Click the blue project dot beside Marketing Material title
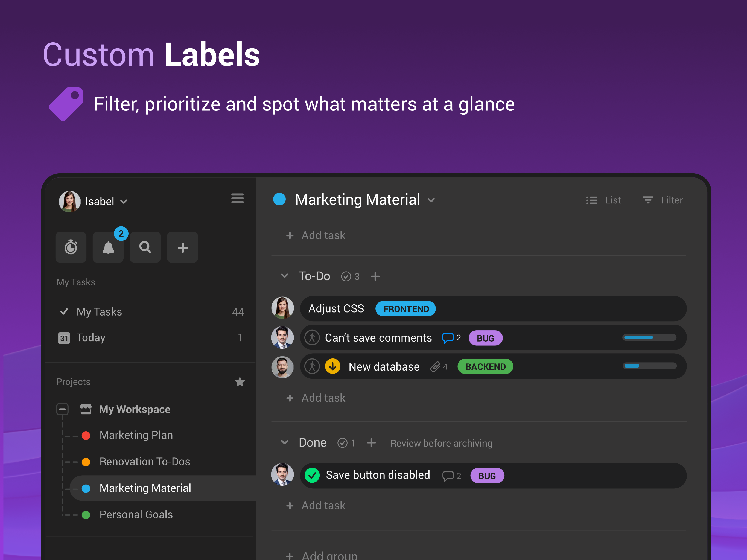Image resolution: width=747 pixels, height=560 pixels. 279,199
